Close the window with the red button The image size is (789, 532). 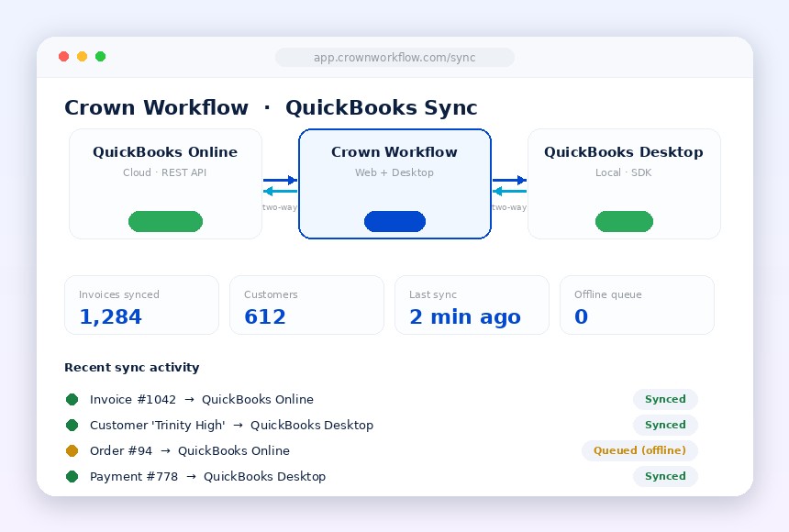(64, 56)
